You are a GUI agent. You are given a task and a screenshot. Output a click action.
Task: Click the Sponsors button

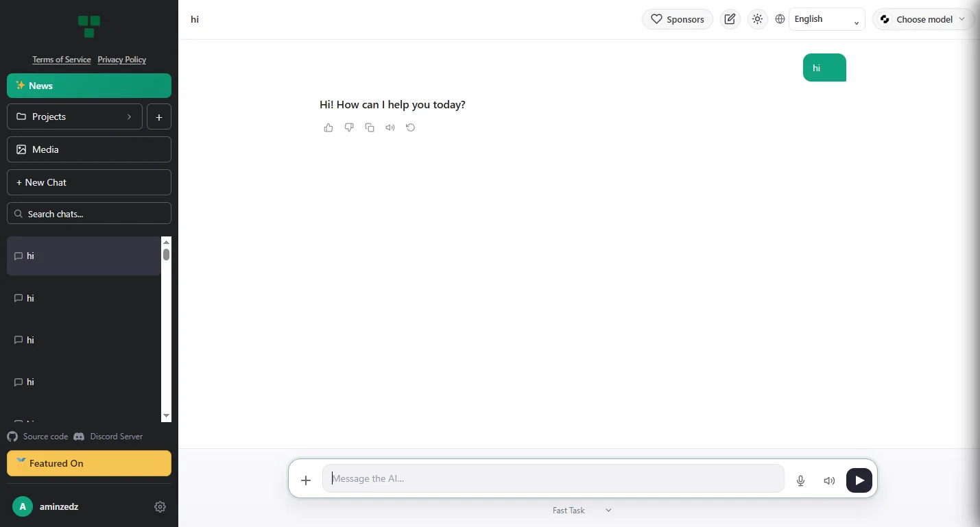(x=677, y=19)
